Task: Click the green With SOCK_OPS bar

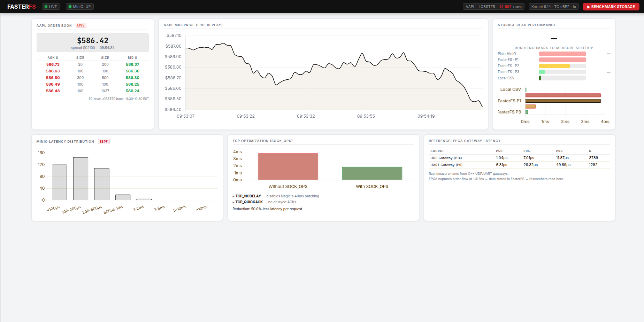Action: point(372,173)
